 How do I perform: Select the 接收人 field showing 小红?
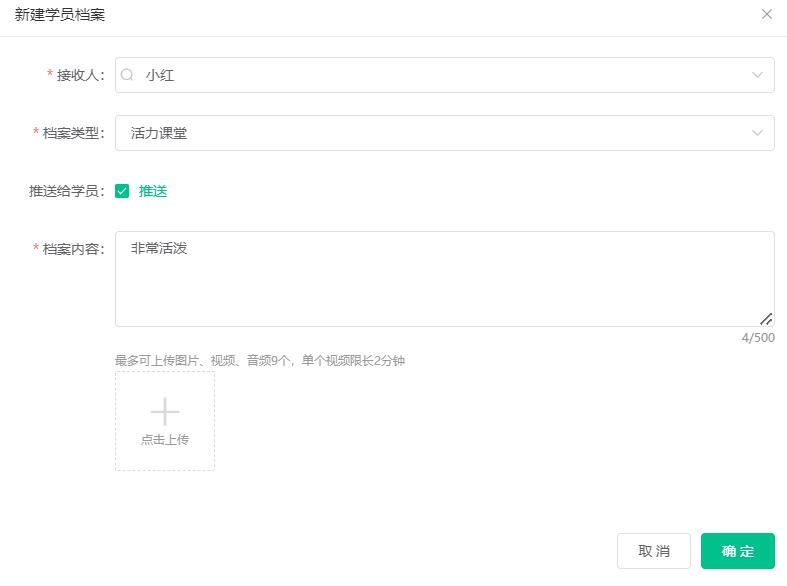tap(445, 75)
